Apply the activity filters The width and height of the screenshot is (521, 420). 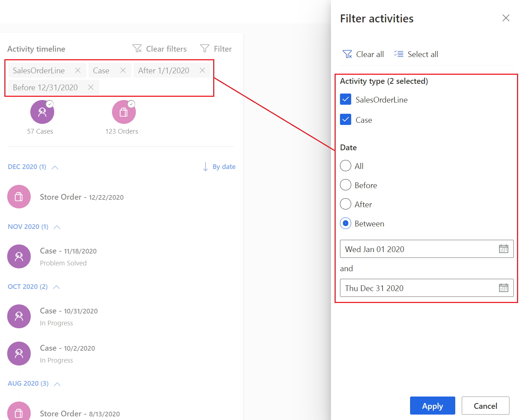pyautogui.click(x=432, y=406)
